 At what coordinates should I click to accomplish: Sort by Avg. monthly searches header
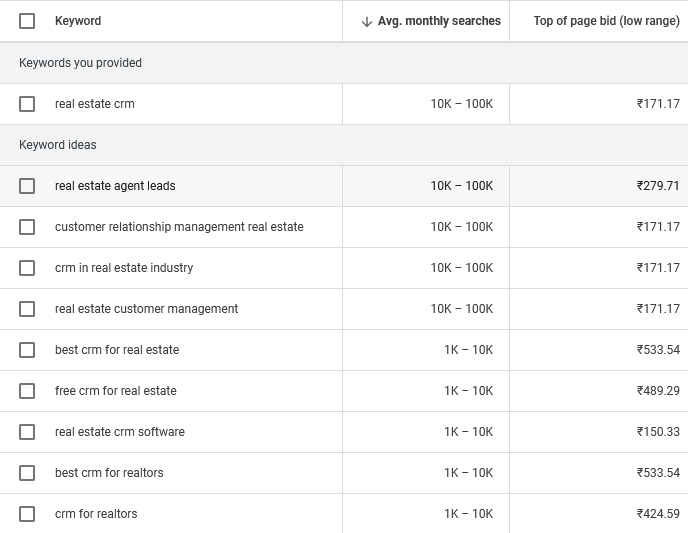439,21
